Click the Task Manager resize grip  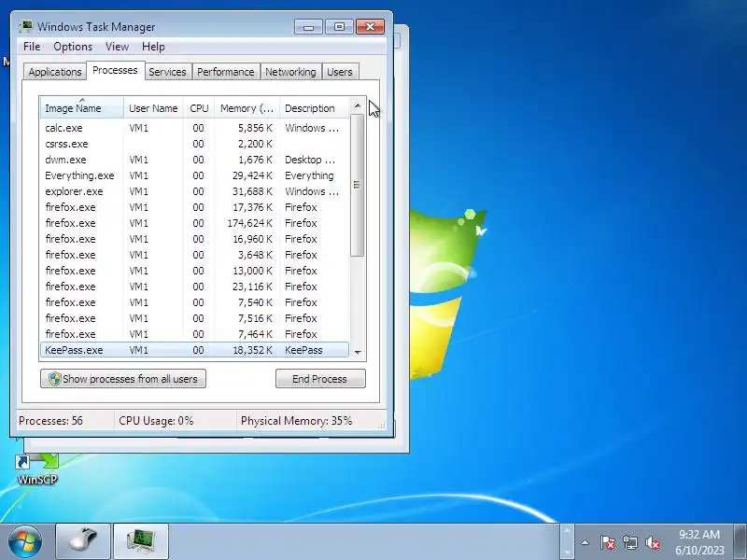click(x=382, y=426)
